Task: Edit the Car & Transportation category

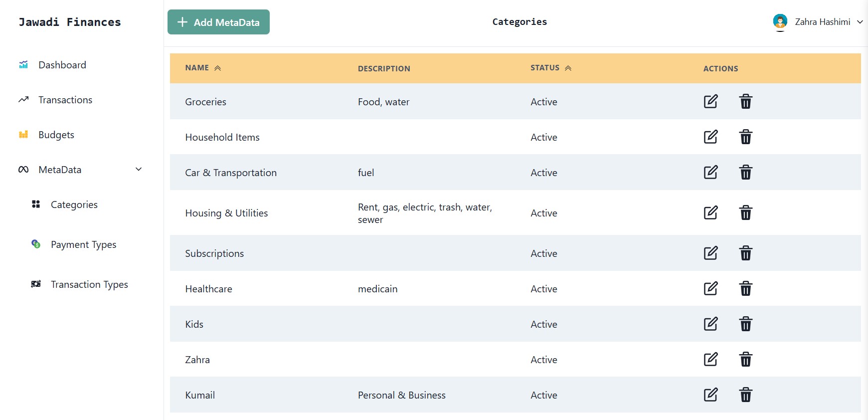Action: point(710,172)
